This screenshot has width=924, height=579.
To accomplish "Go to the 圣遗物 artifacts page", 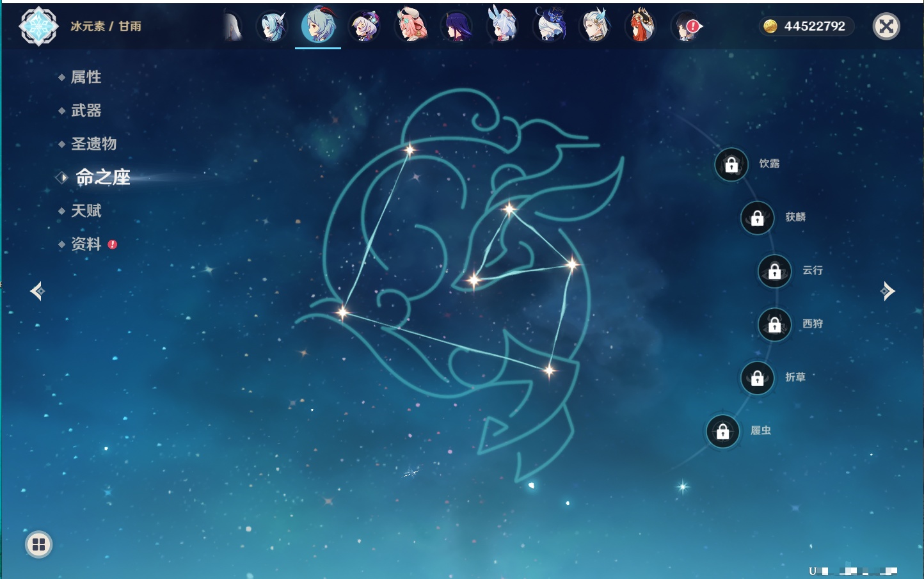I will tap(93, 144).
